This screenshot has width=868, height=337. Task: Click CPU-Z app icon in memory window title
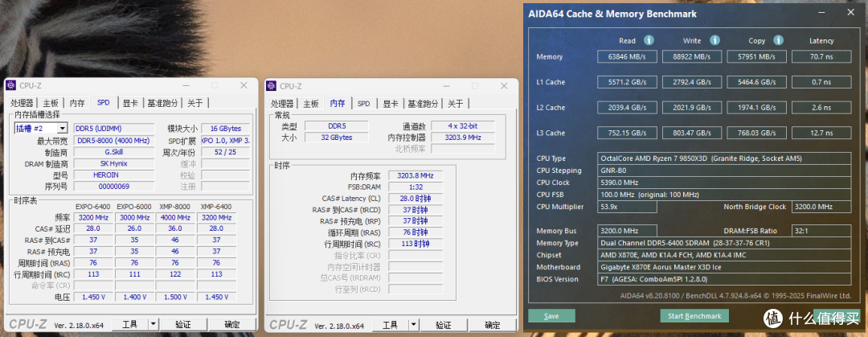pos(272,85)
